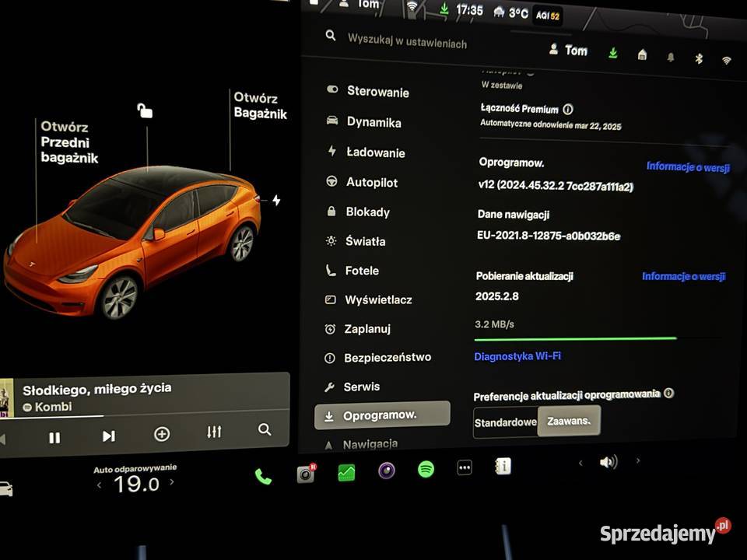Viewport: 747px width, 560px height.
Task: Open the purple camera app
Action: click(x=387, y=471)
